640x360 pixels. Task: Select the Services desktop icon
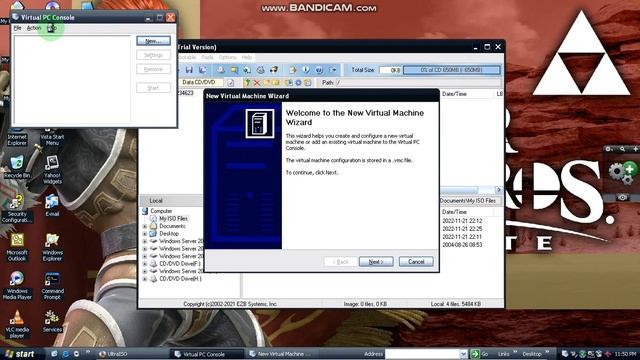pos(52,321)
